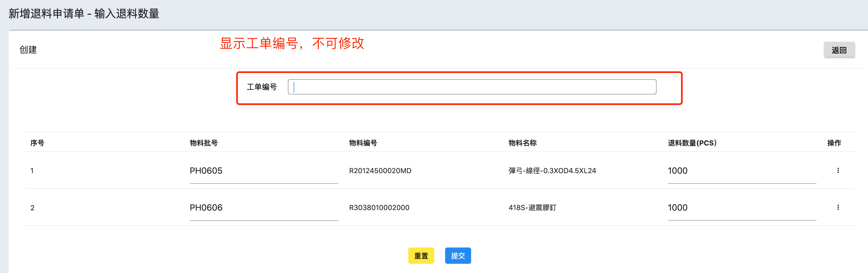Open actions menu for row PH0605
This screenshot has width=868, height=273.
tap(838, 170)
